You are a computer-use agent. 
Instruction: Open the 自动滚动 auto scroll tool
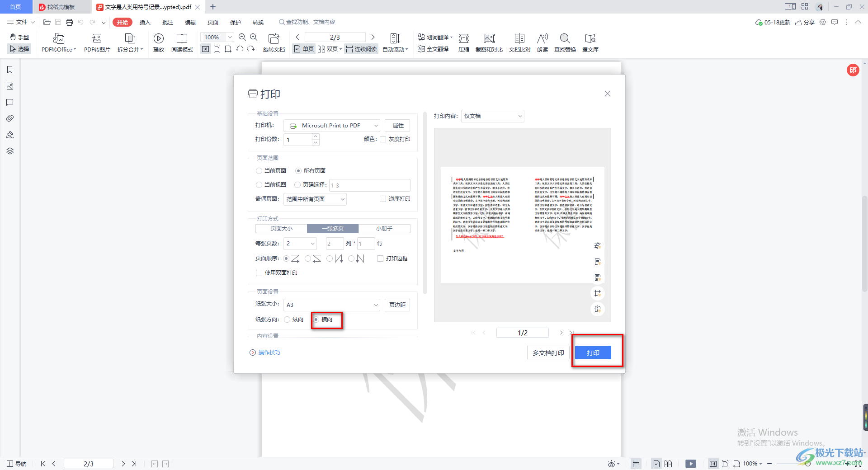tap(395, 43)
